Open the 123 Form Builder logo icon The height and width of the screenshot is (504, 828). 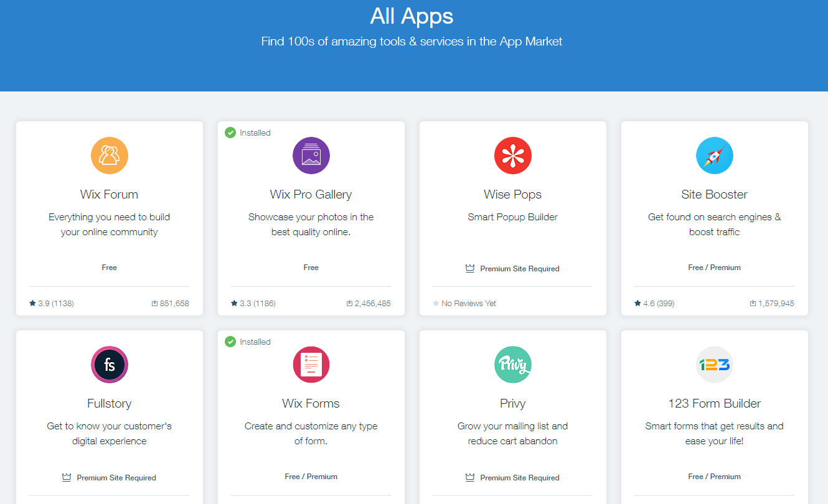coord(715,365)
